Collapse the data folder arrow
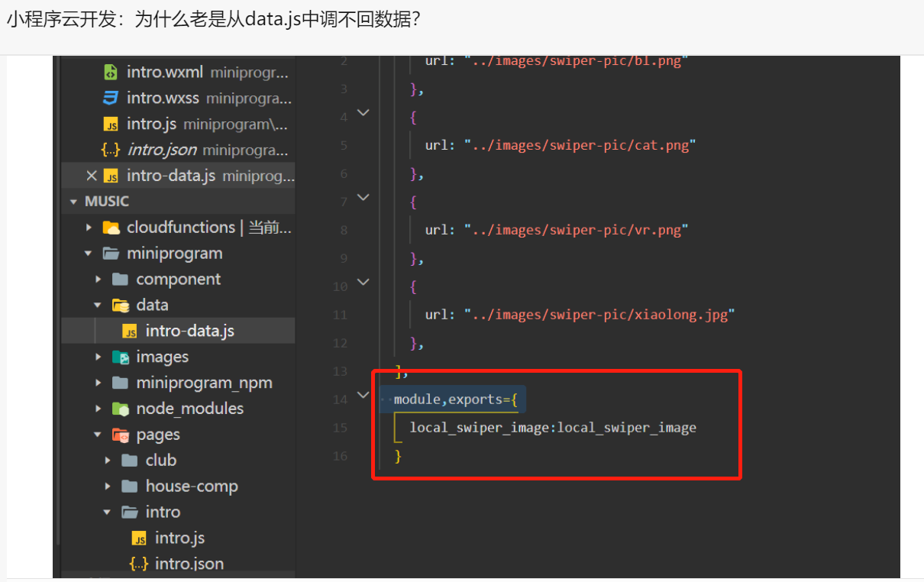The height and width of the screenshot is (582, 924). [98, 305]
